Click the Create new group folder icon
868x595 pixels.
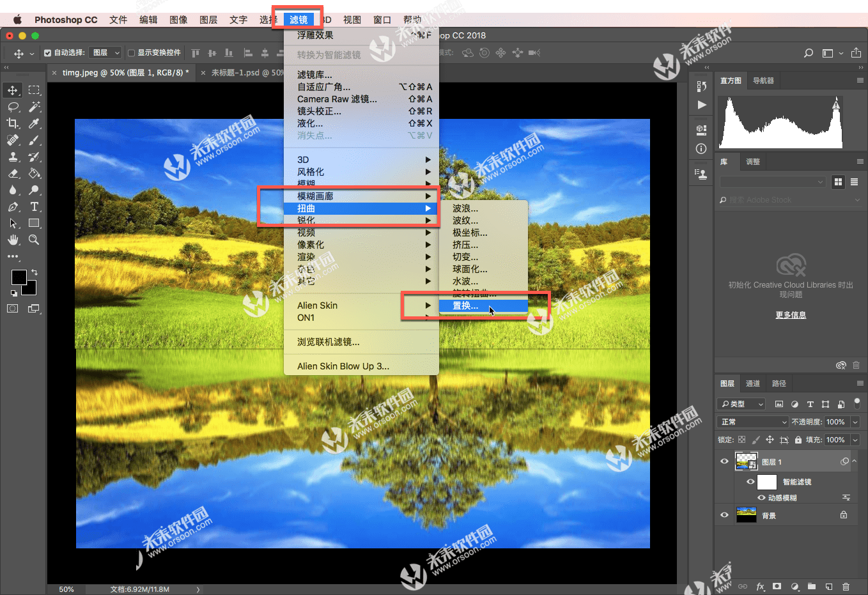[x=811, y=586]
